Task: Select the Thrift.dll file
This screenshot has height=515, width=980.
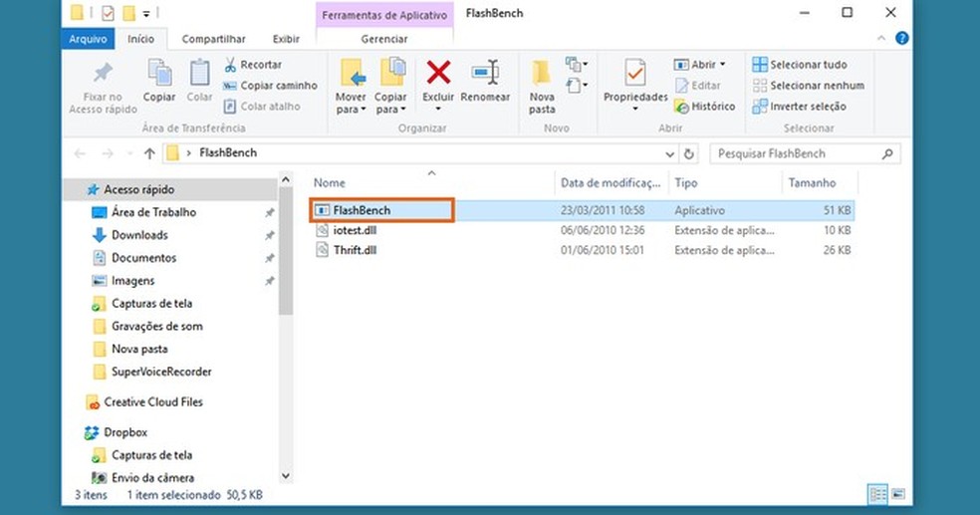Action: point(355,250)
